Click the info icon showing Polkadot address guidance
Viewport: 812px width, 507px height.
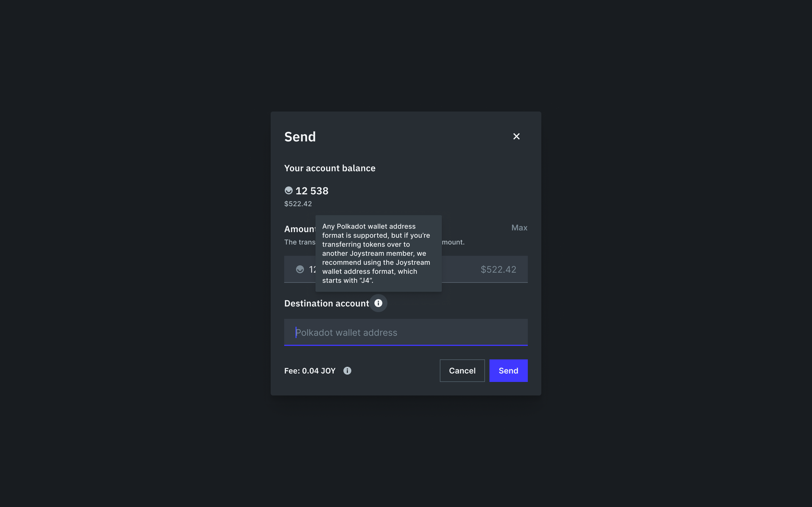[x=378, y=303]
